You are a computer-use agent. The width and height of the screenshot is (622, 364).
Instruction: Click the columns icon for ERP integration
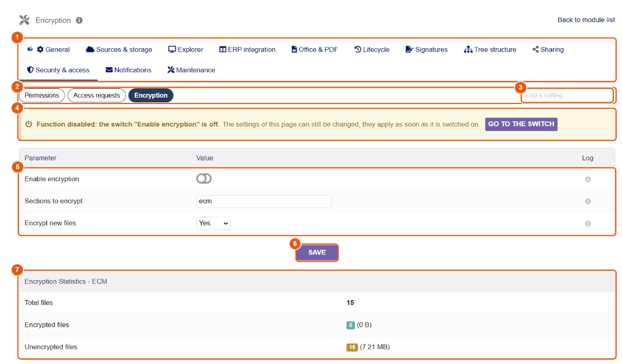(223, 49)
